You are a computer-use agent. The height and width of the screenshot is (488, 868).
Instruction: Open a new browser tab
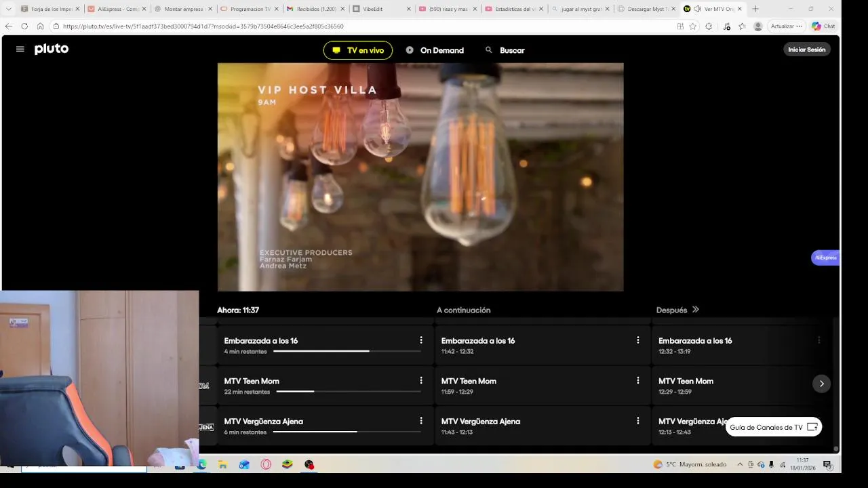point(755,9)
